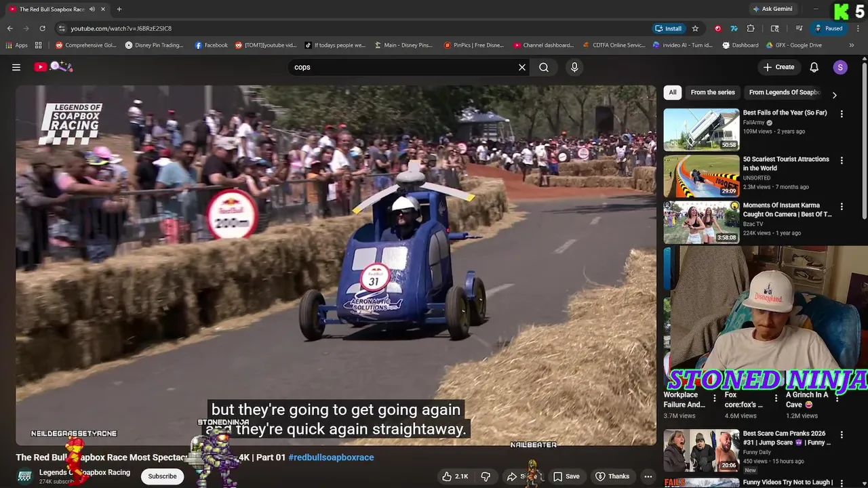
Task: Open options for Moments Of Instant Karma
Action: click(x=842, y=207)
